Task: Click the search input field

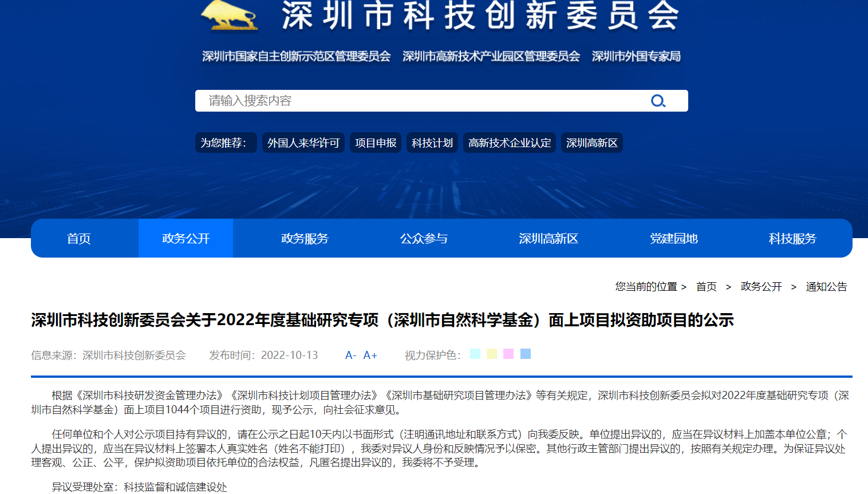Action: tap(424, 101)
